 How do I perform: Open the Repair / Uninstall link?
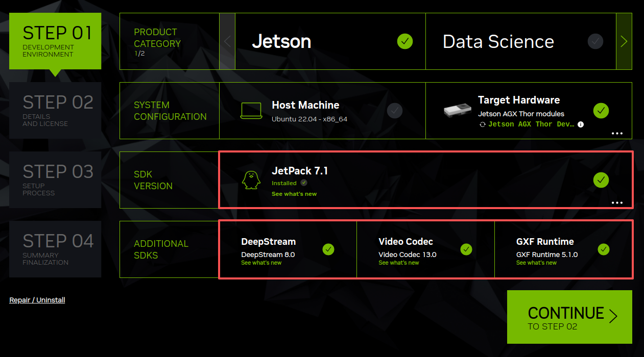[x=37, y=300]
